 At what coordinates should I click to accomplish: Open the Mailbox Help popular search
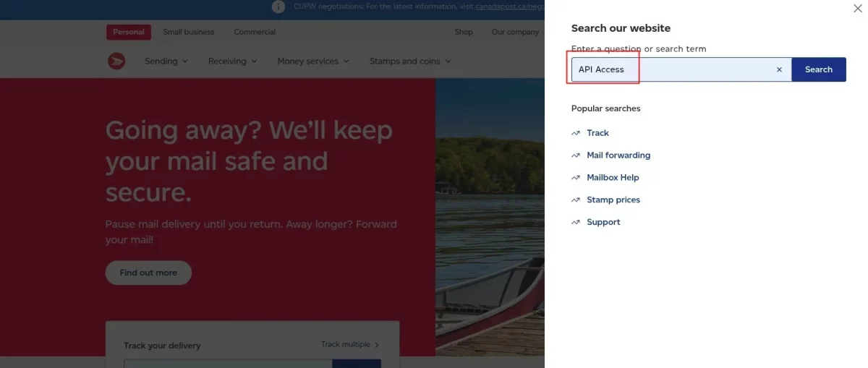[613, 177]
